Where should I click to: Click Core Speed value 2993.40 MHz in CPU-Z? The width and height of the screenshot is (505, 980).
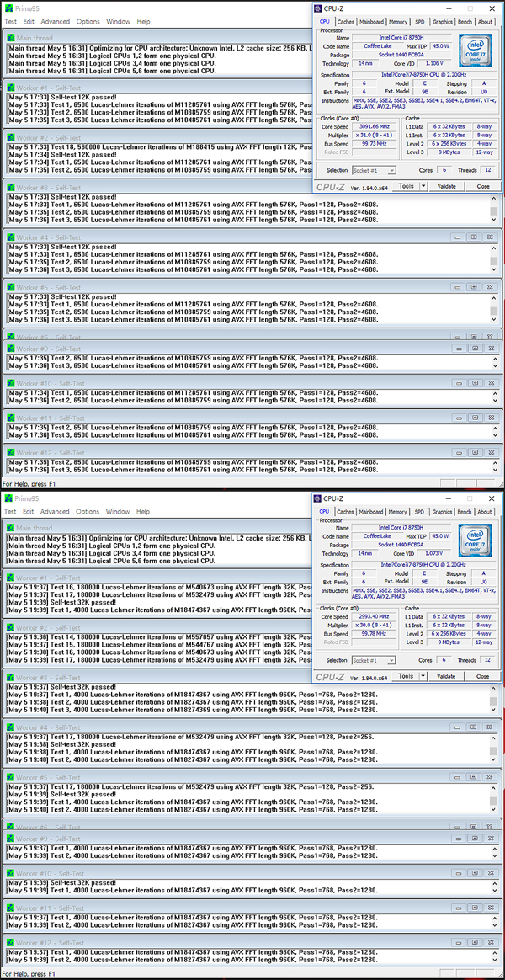pos(375,616)
